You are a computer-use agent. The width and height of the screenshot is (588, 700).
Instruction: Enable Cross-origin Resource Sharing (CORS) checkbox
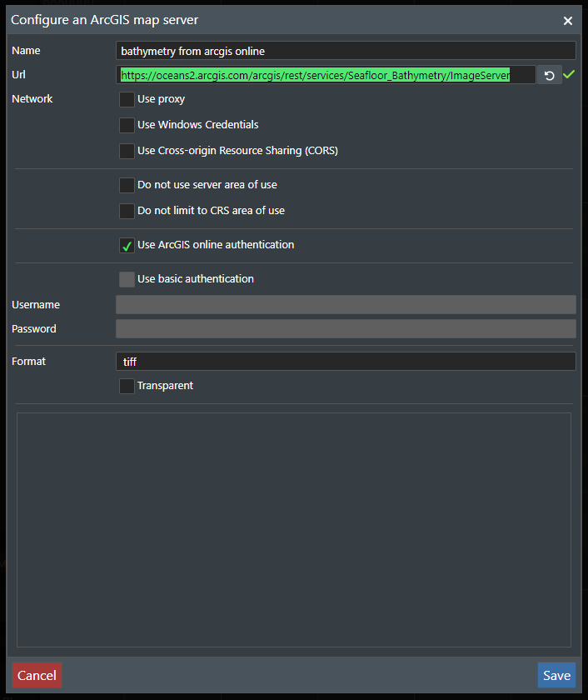pos(127,151)
